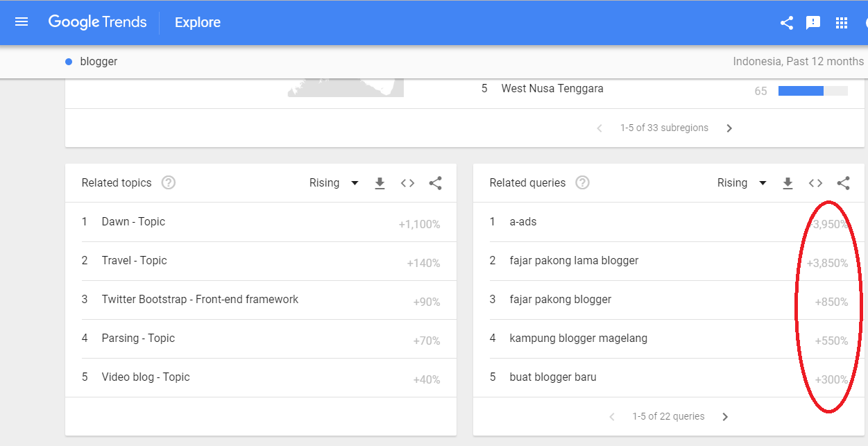Expand Rising dropdown in Related topics
Screen dimensions: 868x446
tap(334, 183)
